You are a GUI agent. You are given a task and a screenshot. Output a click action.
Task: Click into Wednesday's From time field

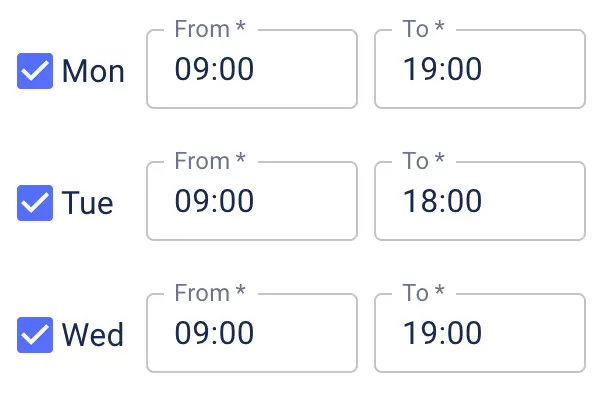251,333
